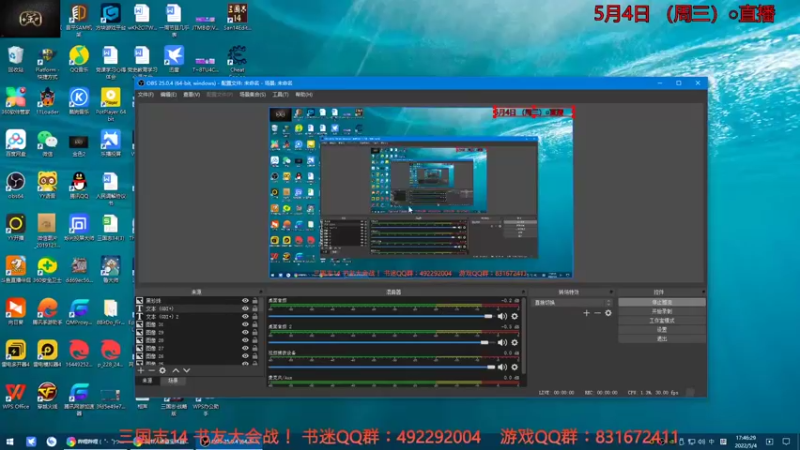Open 设置 from the controls panel
The height and width of the screenshot is (450, 800).
tap(662, 330)
